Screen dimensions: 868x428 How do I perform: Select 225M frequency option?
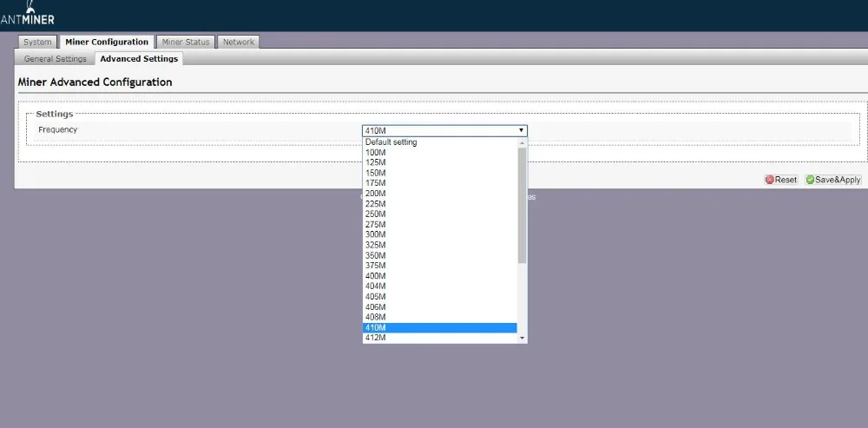tap(440, 204)
